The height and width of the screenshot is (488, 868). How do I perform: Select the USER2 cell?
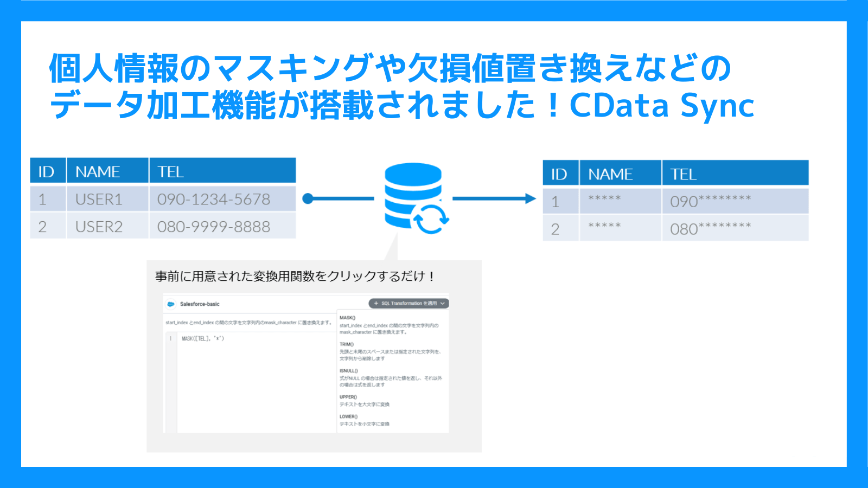pyautogui.click(x=107, y=226)
